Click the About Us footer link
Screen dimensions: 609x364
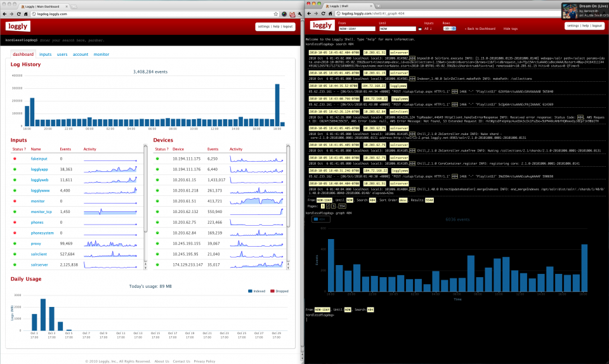point(162,361)
